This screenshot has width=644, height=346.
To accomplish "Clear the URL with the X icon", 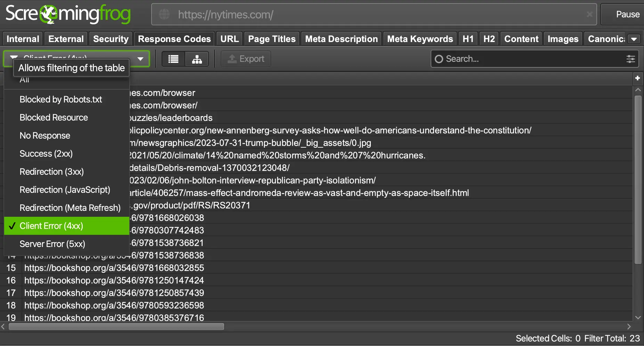I will (589, 14).
